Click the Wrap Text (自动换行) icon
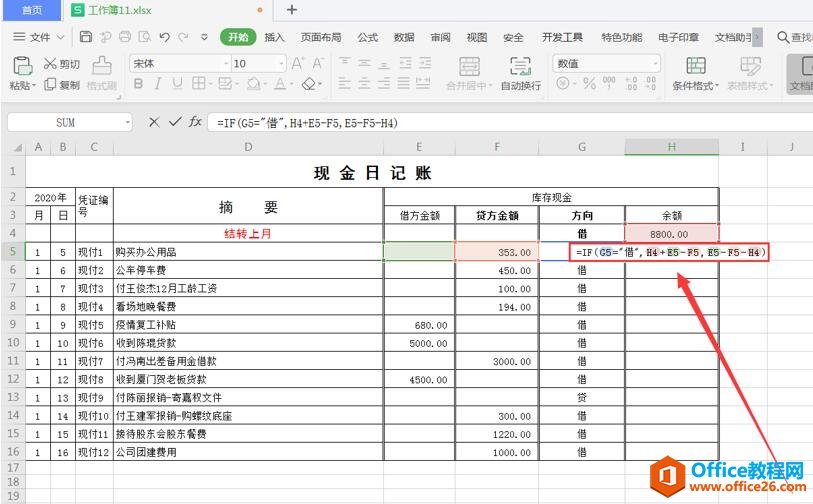813x504 pixels. (x=520, y=66)
